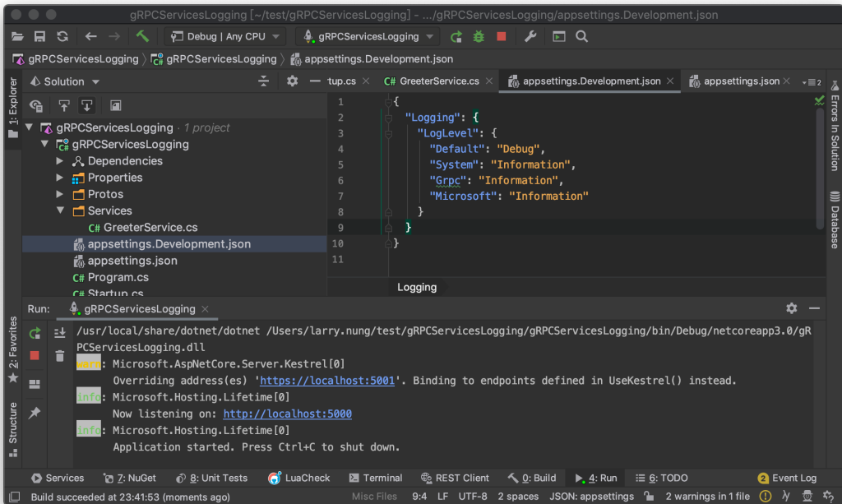Click the scroll-to-end icon in Run panel
The height and width of the screenshot is (504, 842).
(59, 333)
